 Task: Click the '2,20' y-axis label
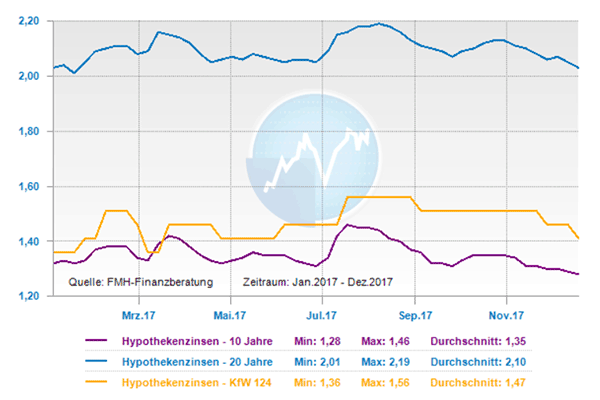(x=29, y=21)
